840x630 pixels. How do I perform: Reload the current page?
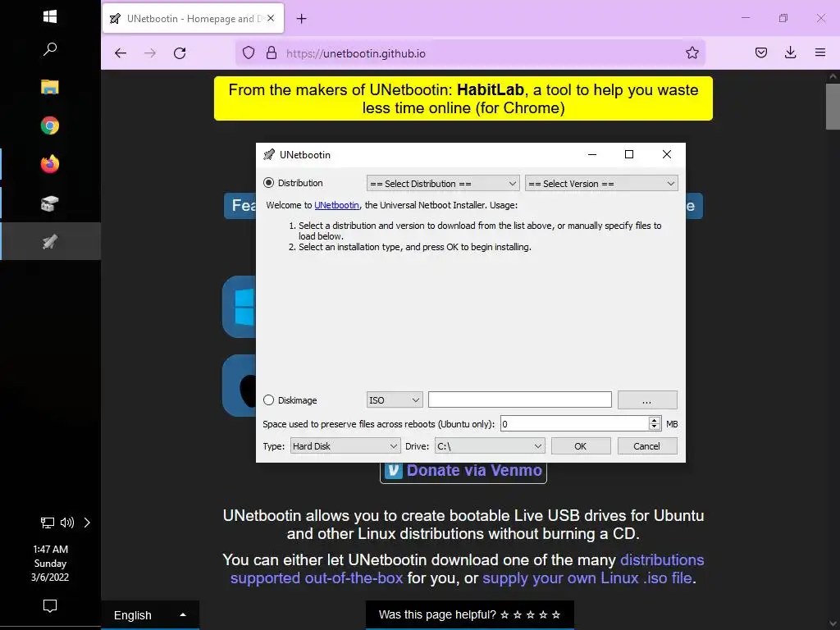[x=180, y=53]
